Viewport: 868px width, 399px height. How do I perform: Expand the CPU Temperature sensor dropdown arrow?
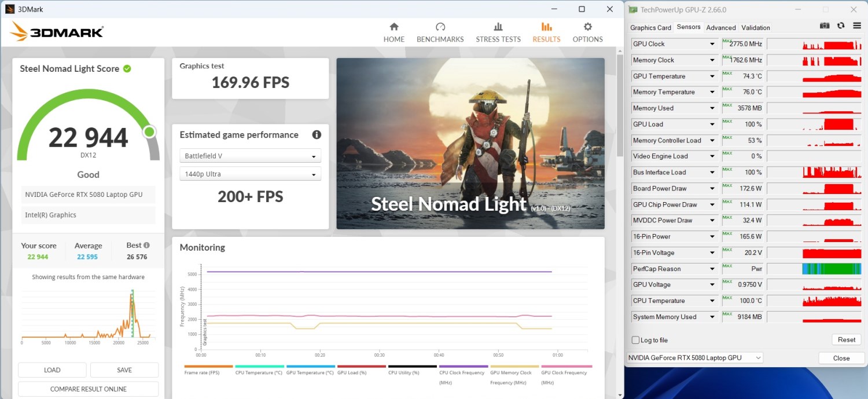click(712, 301)
